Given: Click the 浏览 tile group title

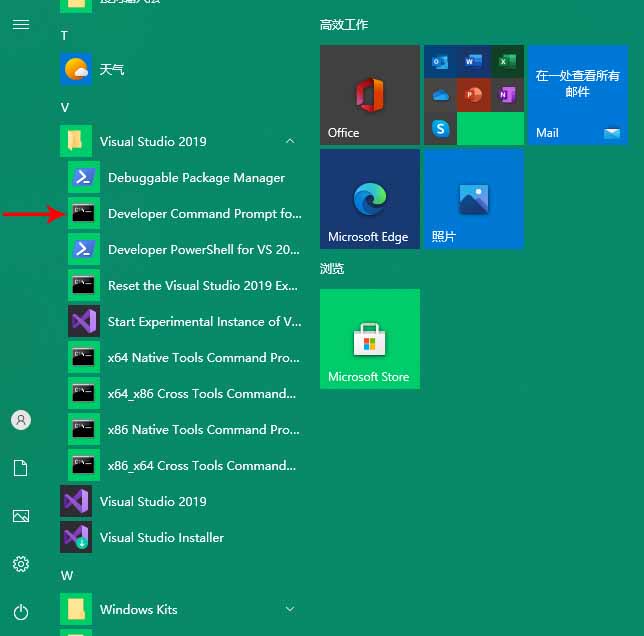Looking at the screenshot, I should [332, 269].
